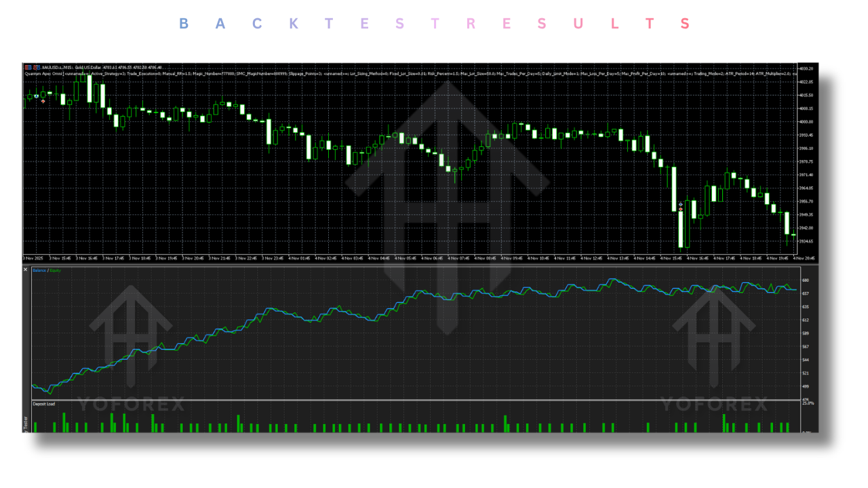Click the large arrow watermark in the chart center
This screenshot has width=868, height=488.
point(446,203)
